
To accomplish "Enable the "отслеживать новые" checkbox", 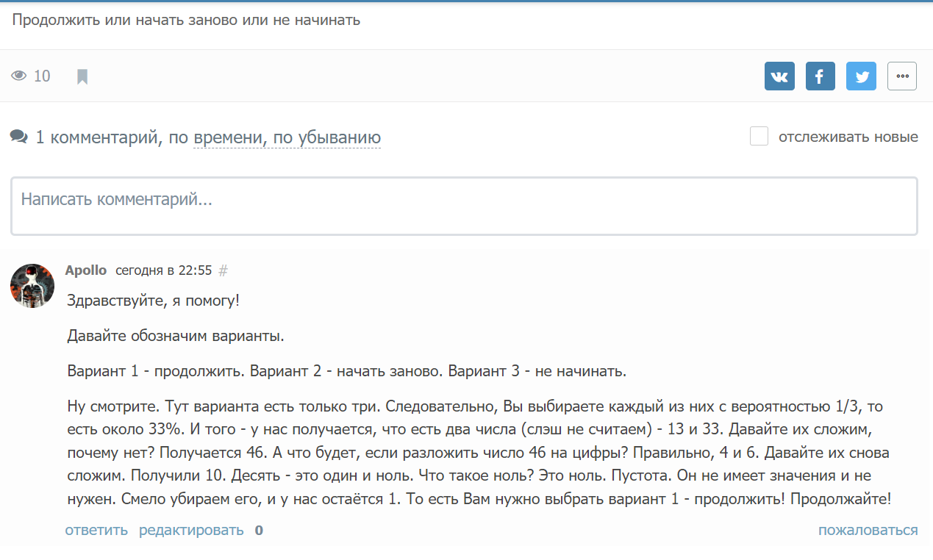I will [759, 137].
